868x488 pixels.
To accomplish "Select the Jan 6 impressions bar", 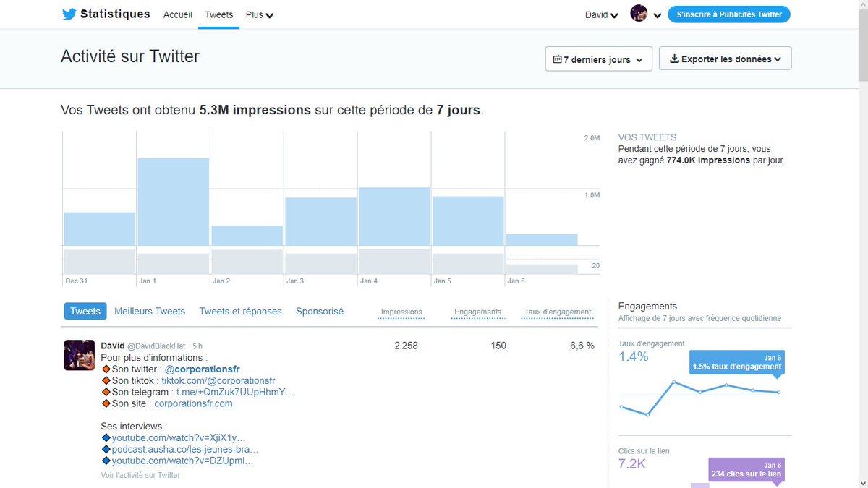I will [x=542, y=239].
